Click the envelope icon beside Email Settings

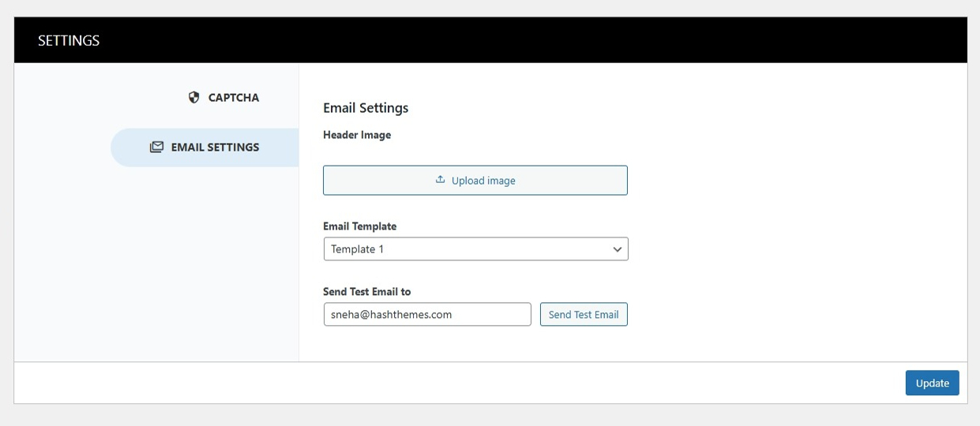(156, 147)
